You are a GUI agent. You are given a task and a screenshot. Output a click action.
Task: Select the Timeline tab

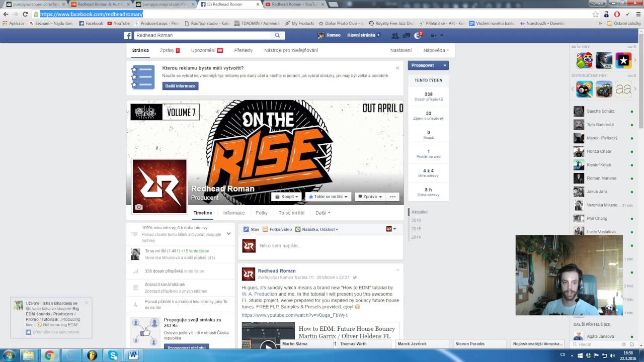[203, 213]
